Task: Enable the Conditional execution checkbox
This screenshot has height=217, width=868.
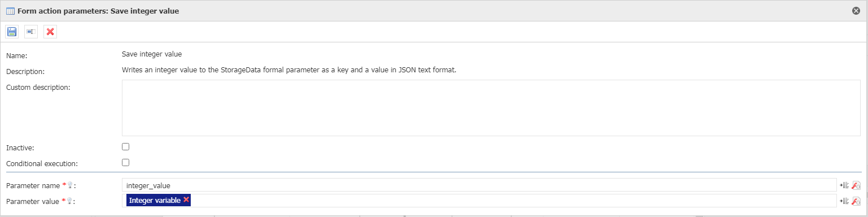Action: tap(126, 163)
